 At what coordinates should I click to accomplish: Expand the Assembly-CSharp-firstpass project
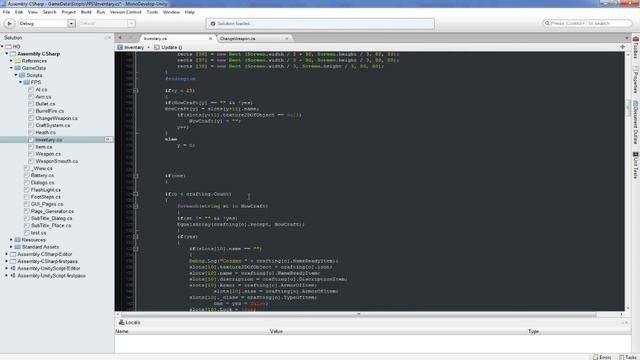click(x=7, y=261)
